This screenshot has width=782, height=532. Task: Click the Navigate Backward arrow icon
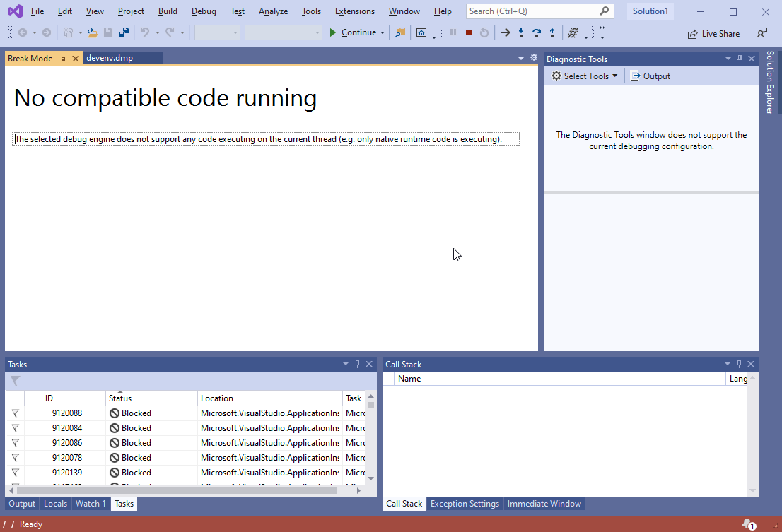(x=23, y=33)
